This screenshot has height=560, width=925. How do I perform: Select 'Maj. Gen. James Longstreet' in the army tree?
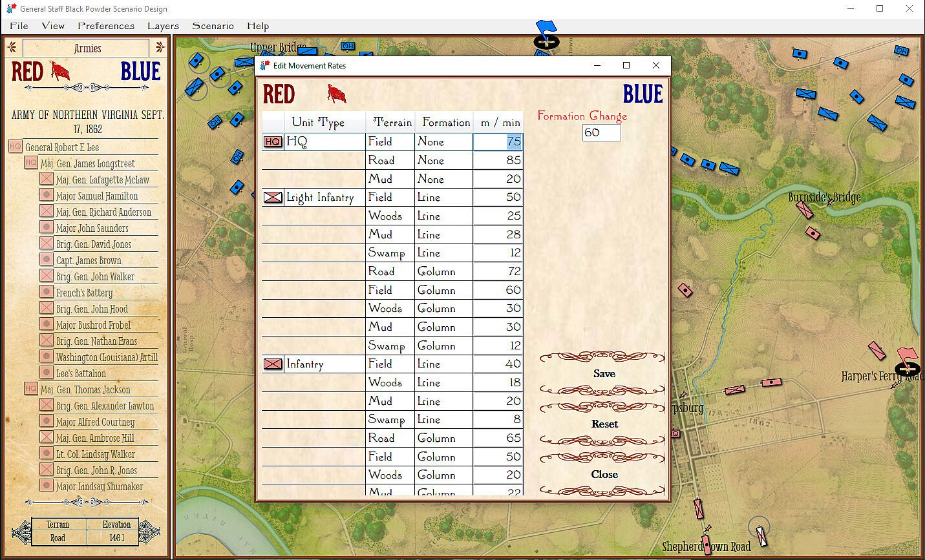pos(88,163)
